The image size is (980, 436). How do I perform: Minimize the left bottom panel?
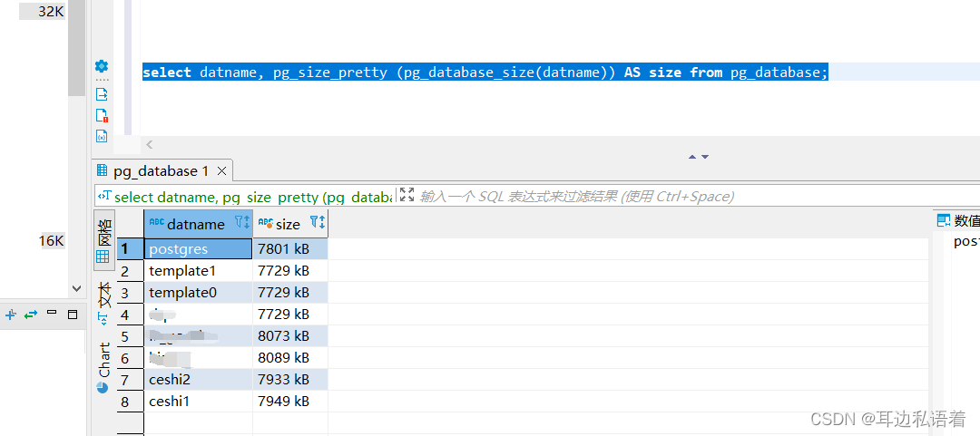52,312
